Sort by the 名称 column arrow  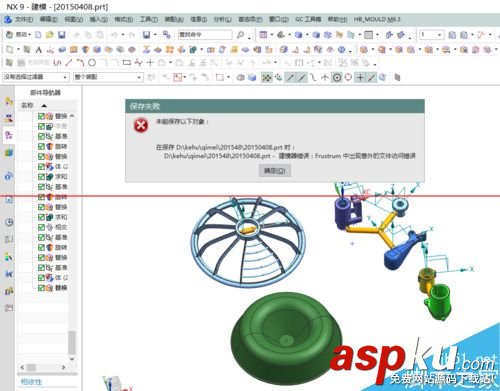pyautogui.click(x=44, y=106)
